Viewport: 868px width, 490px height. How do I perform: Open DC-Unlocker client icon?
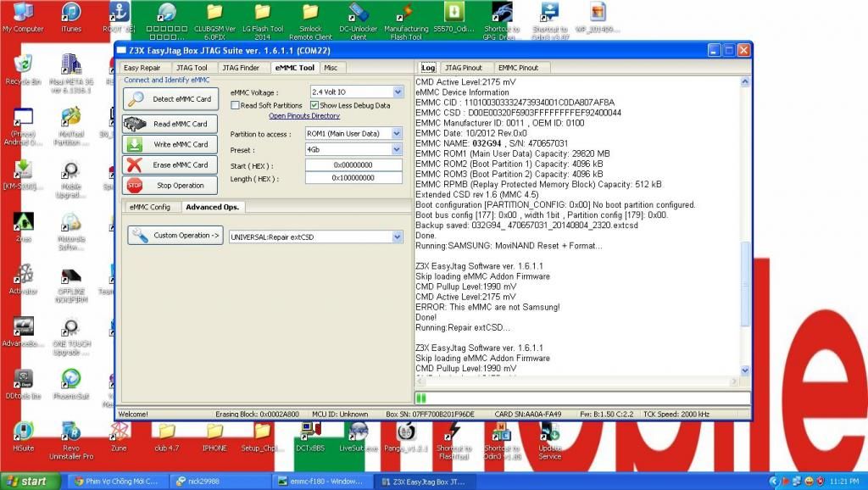359,20
